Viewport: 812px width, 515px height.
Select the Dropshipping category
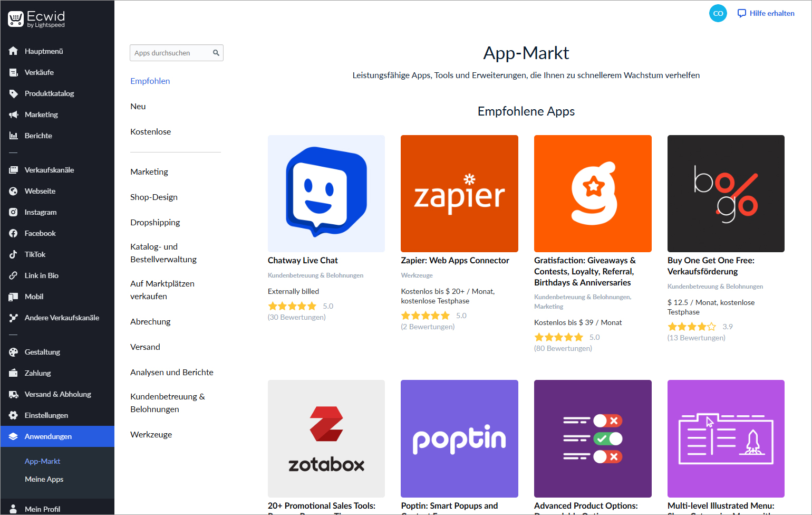click(155, 223)
